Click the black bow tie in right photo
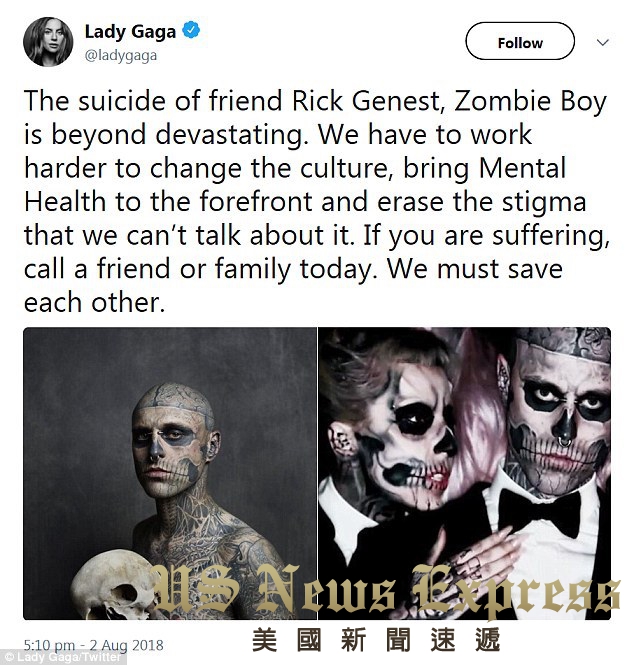Image resolution: width=634 pixels, height=665 pixels. (x=539, y=512)
